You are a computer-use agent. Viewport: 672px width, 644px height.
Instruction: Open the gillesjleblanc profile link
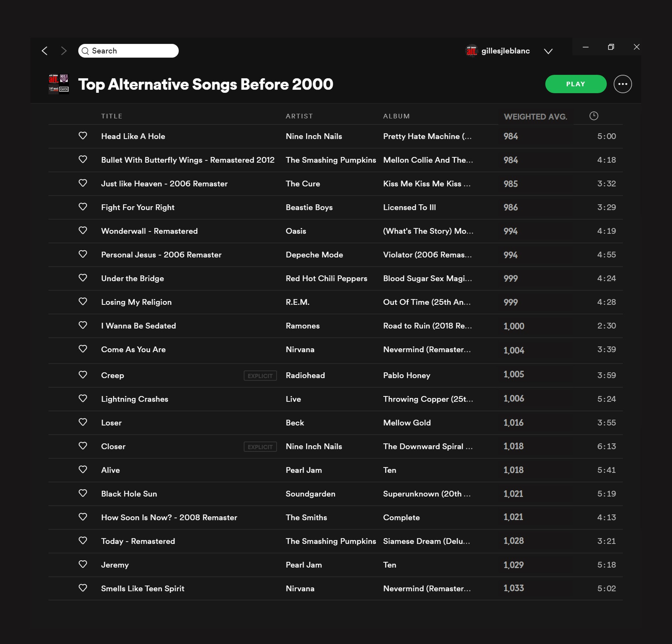click(505, 51)
